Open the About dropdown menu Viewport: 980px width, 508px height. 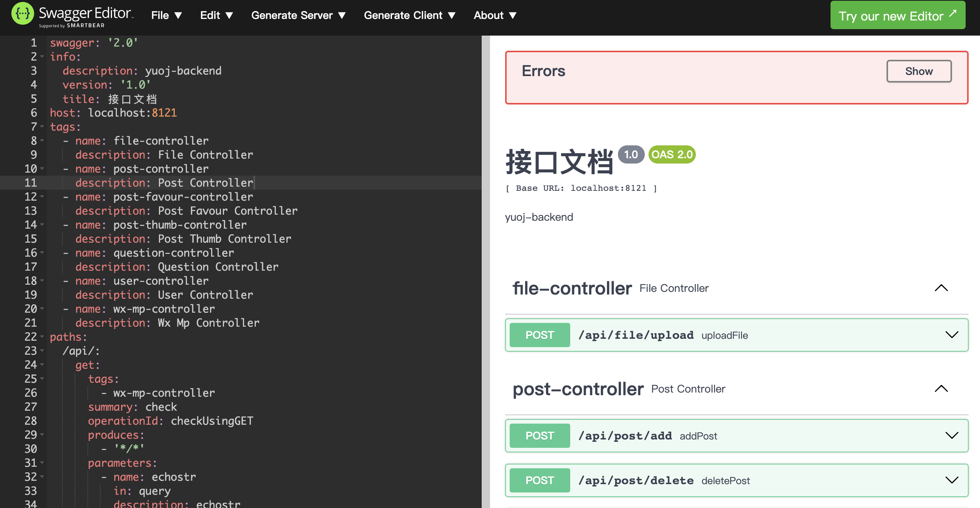[495, 15]
